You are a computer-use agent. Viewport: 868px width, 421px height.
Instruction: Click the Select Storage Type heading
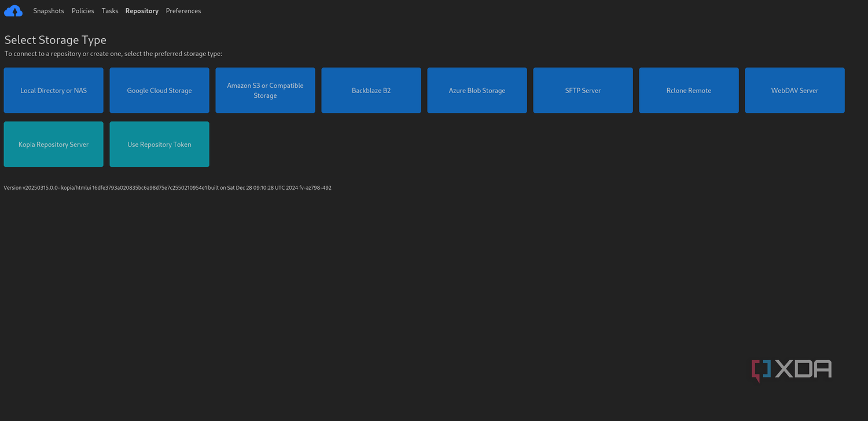pos(56,40)
